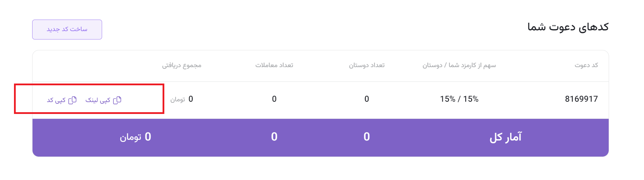Image resolution: width=644 pixels, height=180 pixels.
Task: Click the کد دعوت column header
Action: [586, 65]
